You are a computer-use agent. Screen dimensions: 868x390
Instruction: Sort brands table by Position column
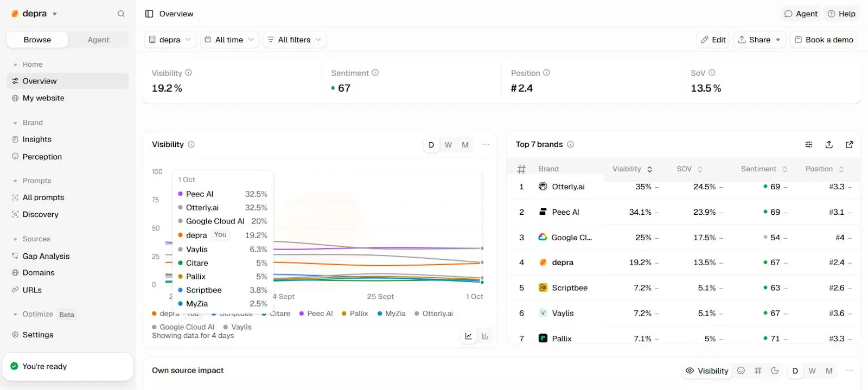(x=825, y=169)
